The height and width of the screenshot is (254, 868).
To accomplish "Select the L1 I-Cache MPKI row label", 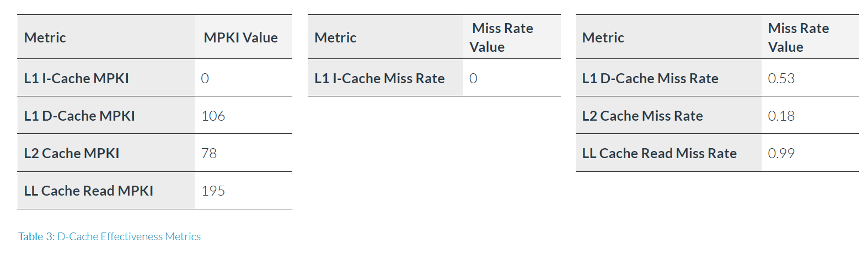I will pos(76,78).
